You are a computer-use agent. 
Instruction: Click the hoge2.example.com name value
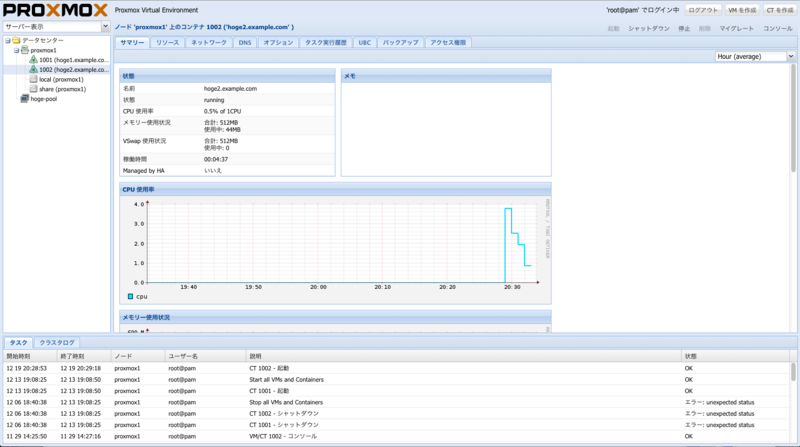(231, 89)
